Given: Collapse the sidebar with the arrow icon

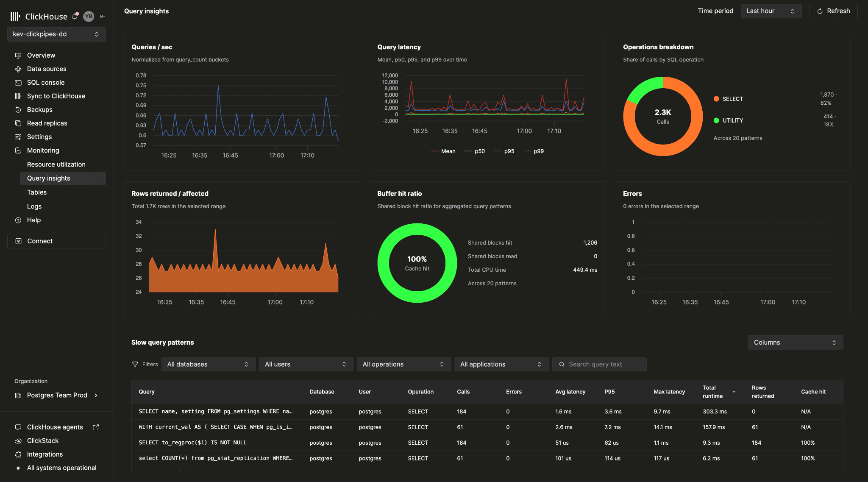Looking at the screenshot, I should [103, 17].
